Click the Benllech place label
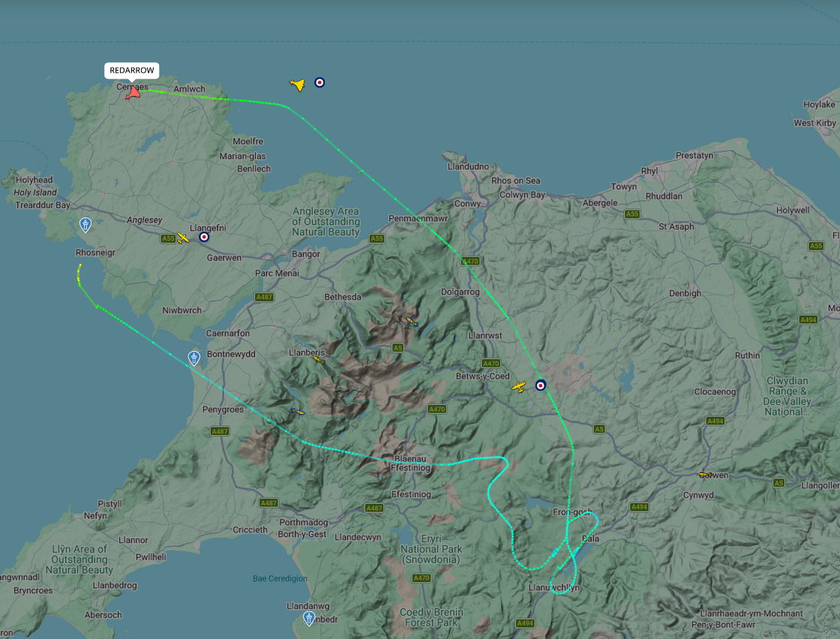The image size is (840, 639). pyautogui.click(x=254, y=169)
